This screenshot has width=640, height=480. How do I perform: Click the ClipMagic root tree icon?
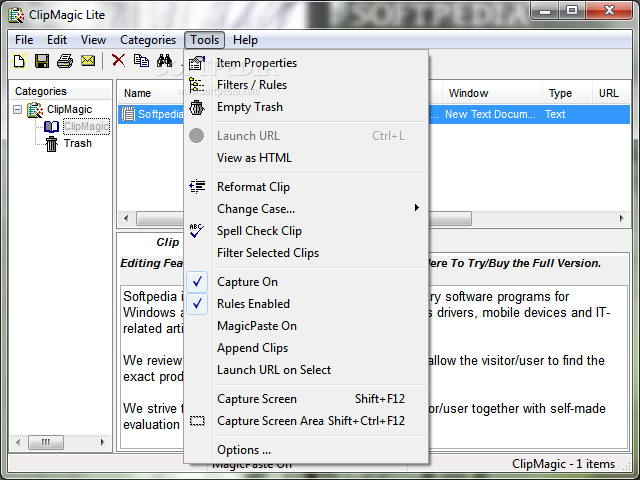35,109
